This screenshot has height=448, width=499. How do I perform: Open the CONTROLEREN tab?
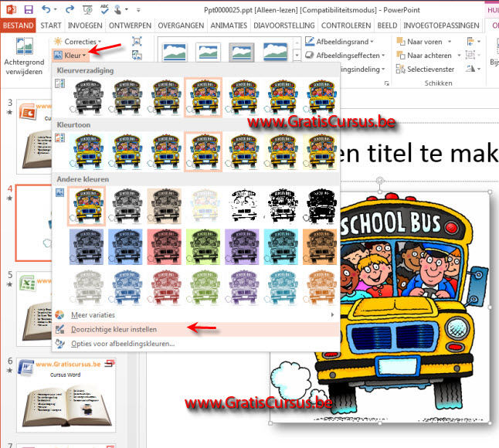[346, 25]
